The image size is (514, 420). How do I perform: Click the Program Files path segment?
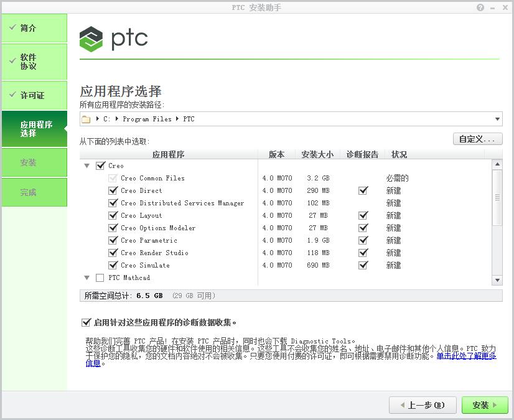point(147,119)
